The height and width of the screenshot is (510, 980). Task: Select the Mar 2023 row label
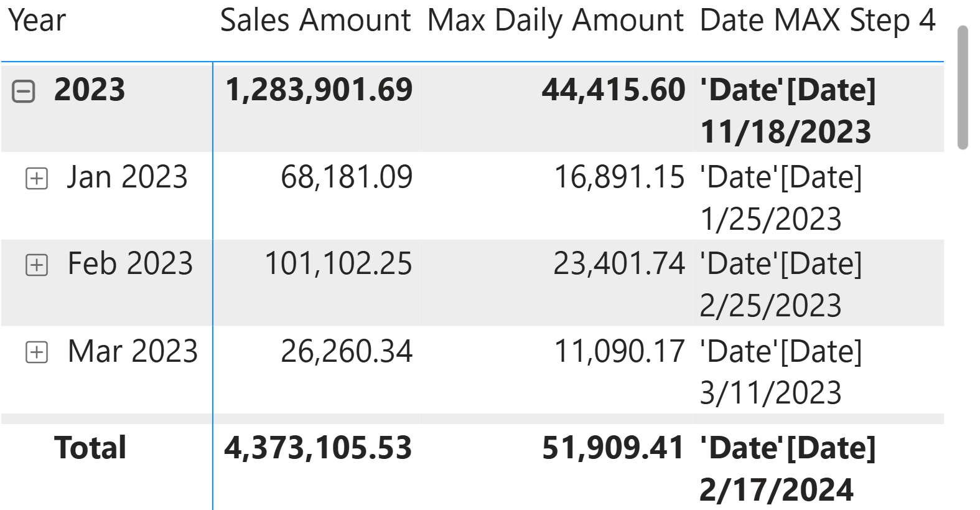pos(133,351)
